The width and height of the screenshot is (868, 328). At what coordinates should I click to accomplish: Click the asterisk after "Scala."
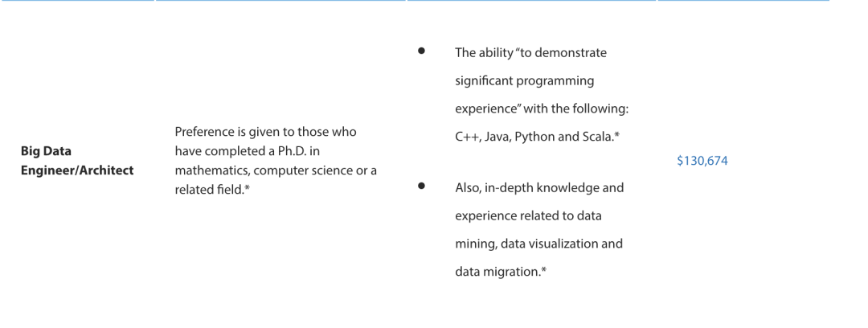click(616, 137)
